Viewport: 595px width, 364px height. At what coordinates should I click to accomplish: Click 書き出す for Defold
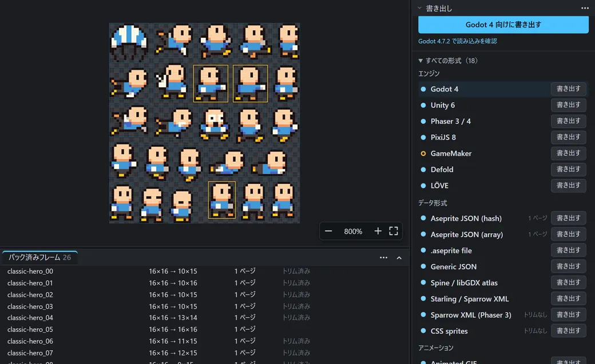click(569, 170)
